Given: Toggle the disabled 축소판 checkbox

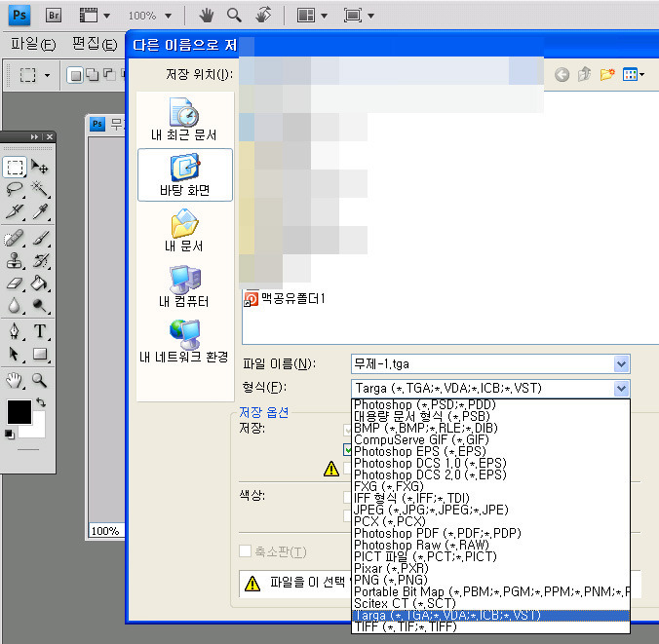Looking at the screenshot, I should pyautogui.click(x=245, y=550).
